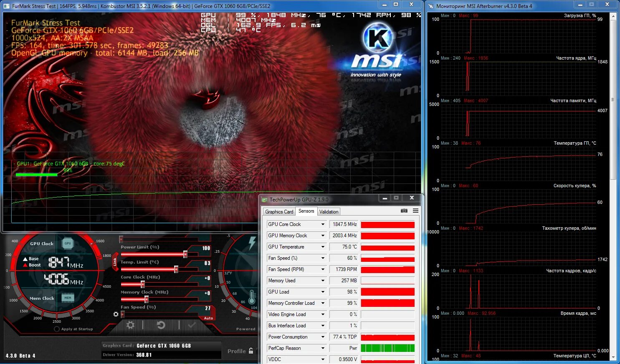
Task: Click the thermometer icon on temperature gauge
Action: [x=252, y=297]
